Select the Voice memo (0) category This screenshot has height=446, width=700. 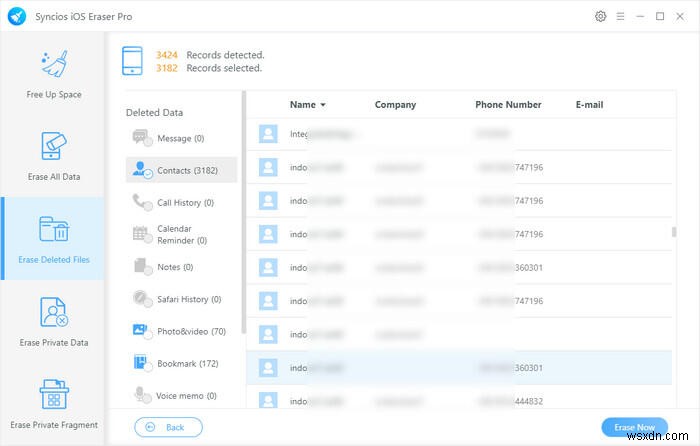pos(181,396)
